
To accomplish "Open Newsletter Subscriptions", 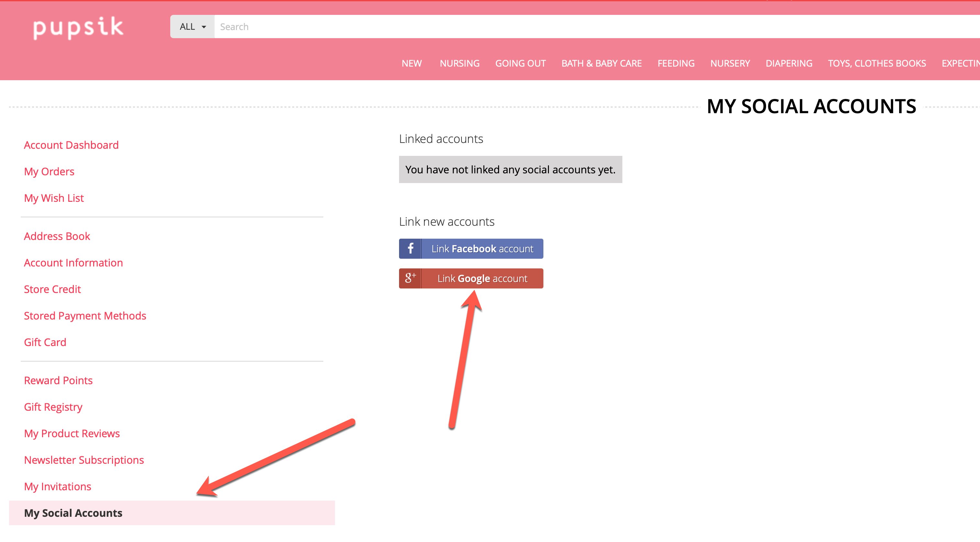I will coord(84,460).
